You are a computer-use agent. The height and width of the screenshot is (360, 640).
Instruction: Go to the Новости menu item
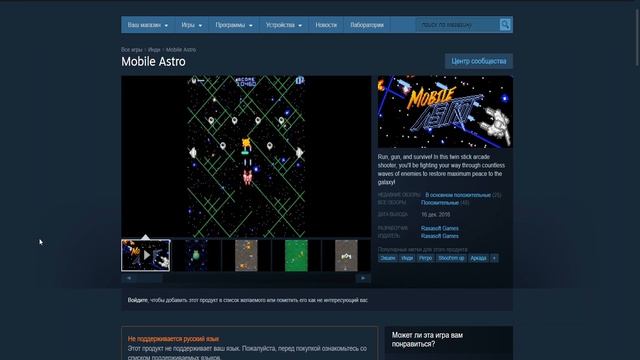pyautogui.click(x=326, y=25)
